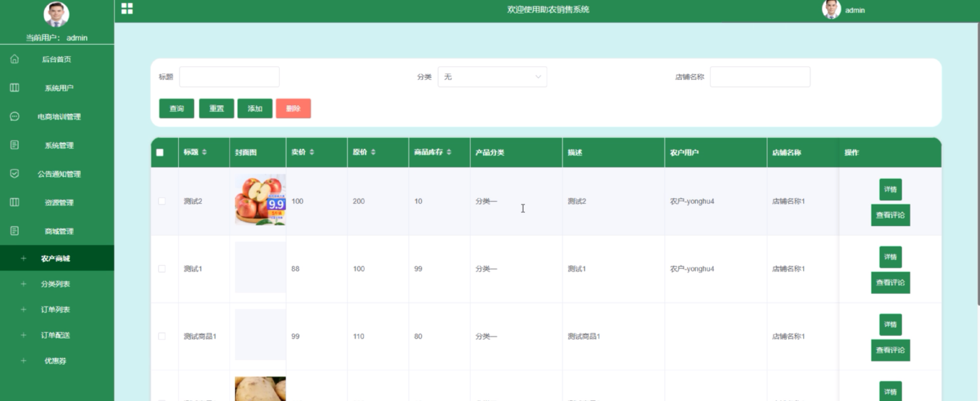Click the columns icon beside 系统用户
Screen dimensions: 980x401
(x=14, y=88)
